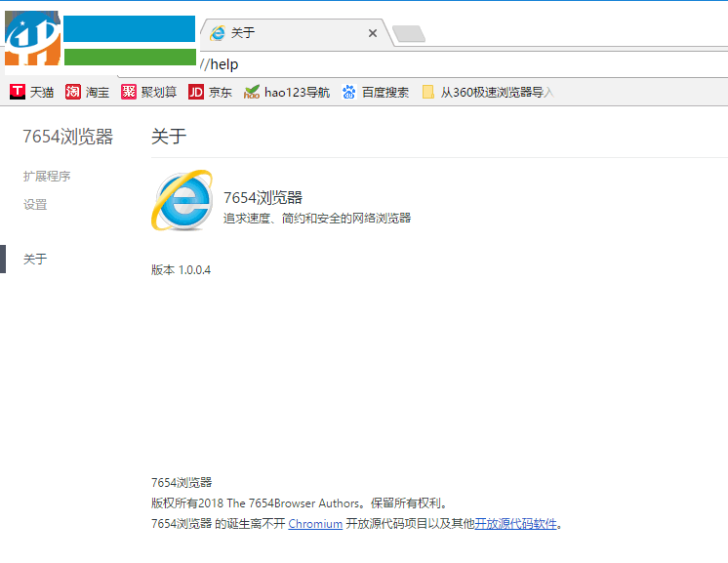The height and width of the screenshot is (563, 728).
Task: Click the large 7654 browser logo
Action: coord(182,200)
